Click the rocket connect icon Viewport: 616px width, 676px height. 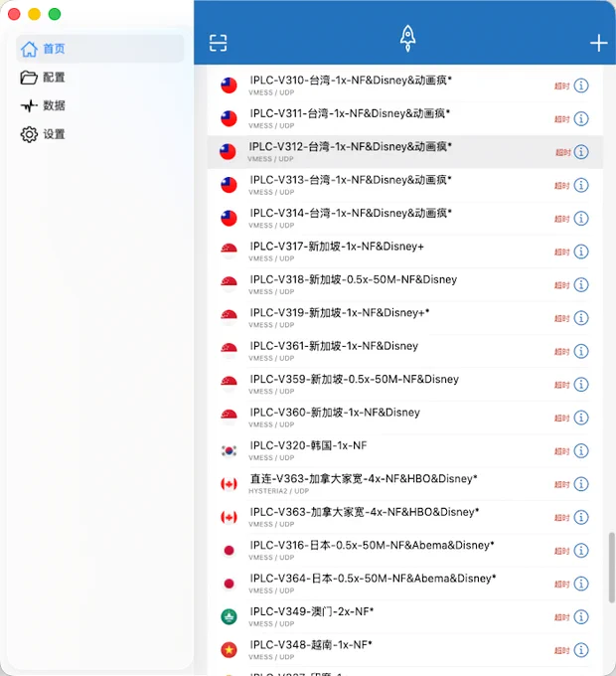[x=407, y=39]
